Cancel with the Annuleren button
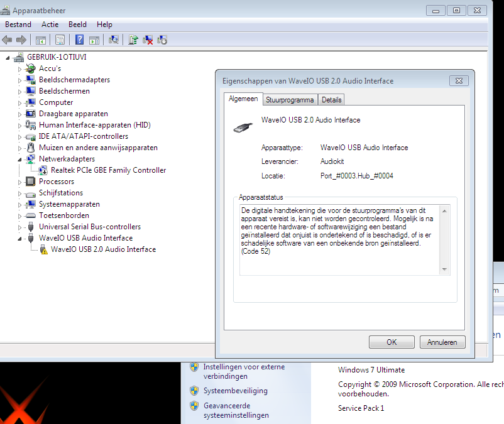The height and width of the screenshot is (424, 504). 442,342
